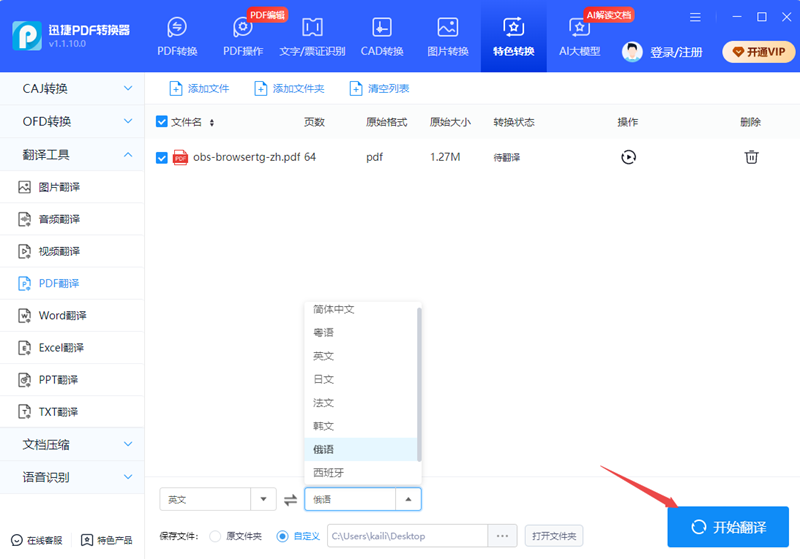This screenshot has width=800, height=559.
Task: Select the 自定义 radio button
Action: click(x=282, y=536)
